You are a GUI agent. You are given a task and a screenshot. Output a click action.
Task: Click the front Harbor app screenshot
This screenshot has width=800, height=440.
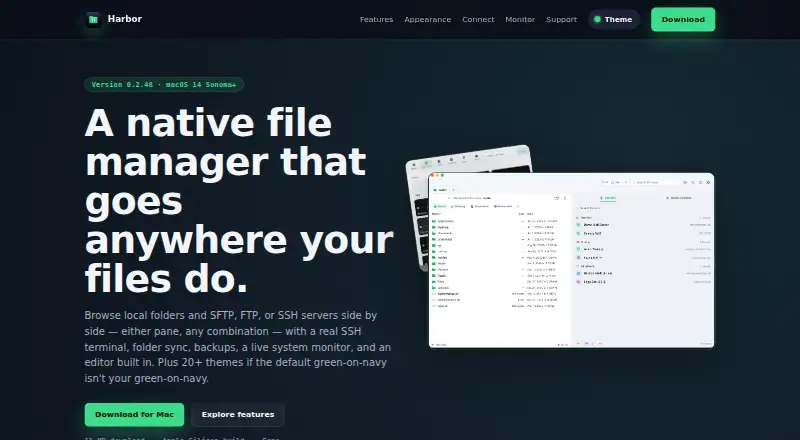571,260
